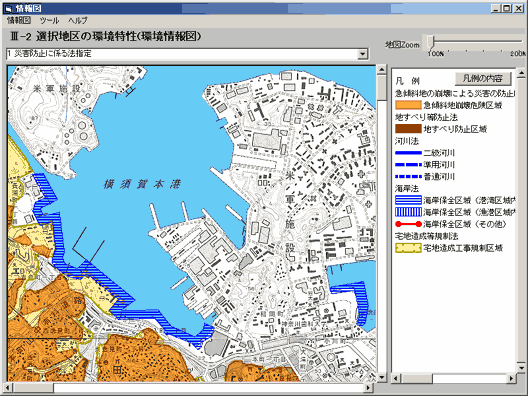
Task: Click the Ⅲ-2 選択地区の環境特性 title text
Action: click(106, 37)
